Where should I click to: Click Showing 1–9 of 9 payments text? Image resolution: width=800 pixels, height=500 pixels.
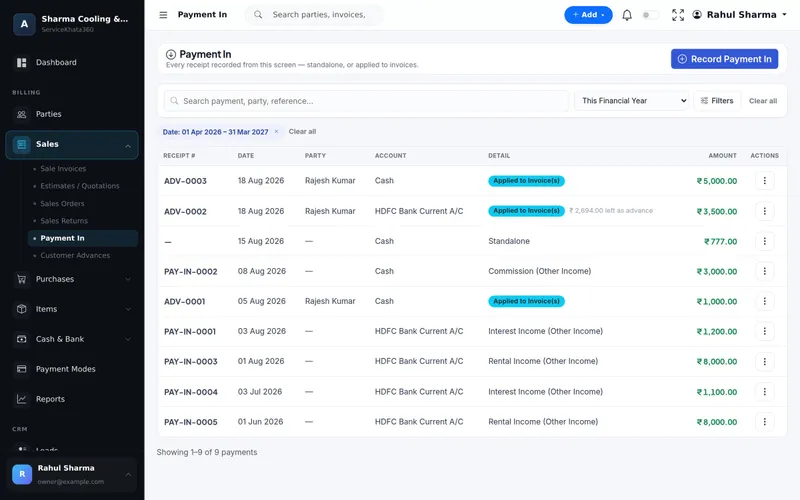click(x=207, y=453)
